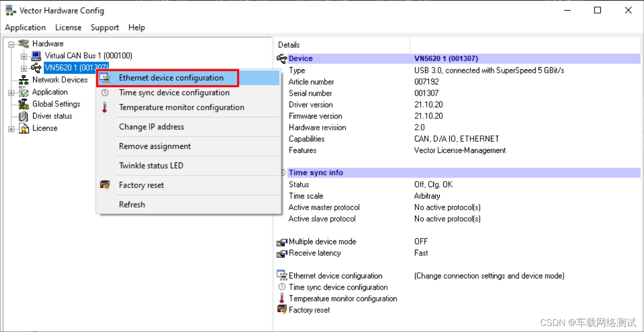Open the Support menu
Viewport: 644px width, 332px height.
coord(105,28)
